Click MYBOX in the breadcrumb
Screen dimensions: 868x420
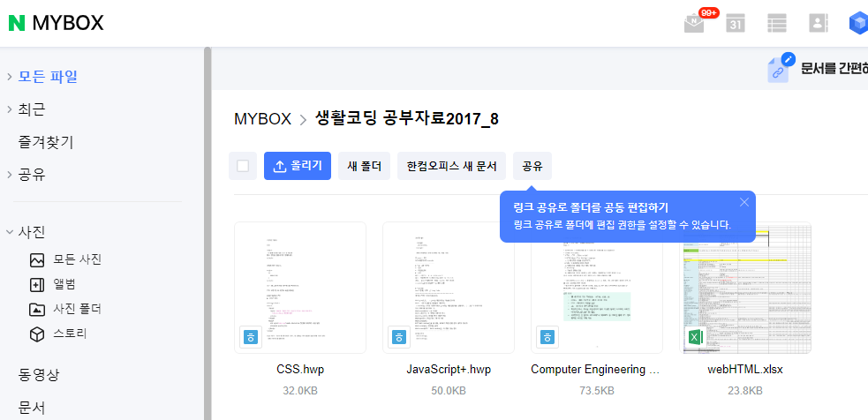coord(262,119)
